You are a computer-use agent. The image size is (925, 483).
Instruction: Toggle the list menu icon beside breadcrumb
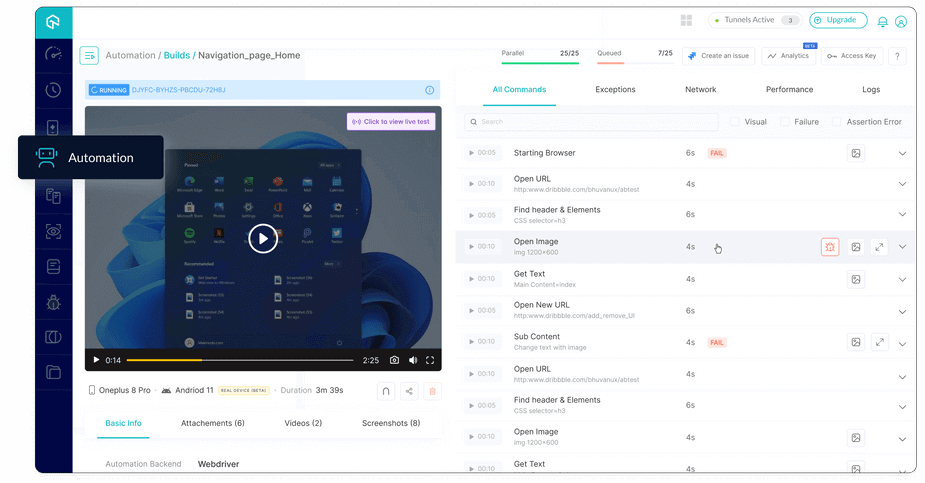point(89,55)
